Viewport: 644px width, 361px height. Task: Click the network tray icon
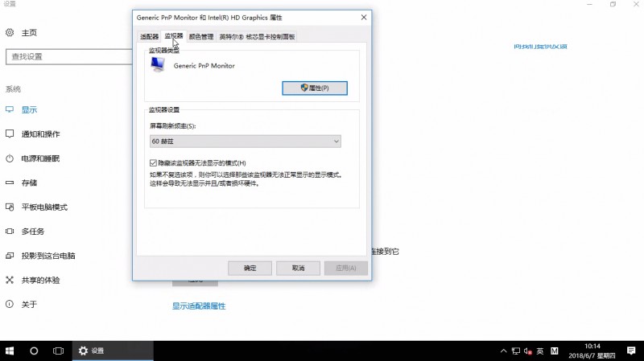click(516, 351)
